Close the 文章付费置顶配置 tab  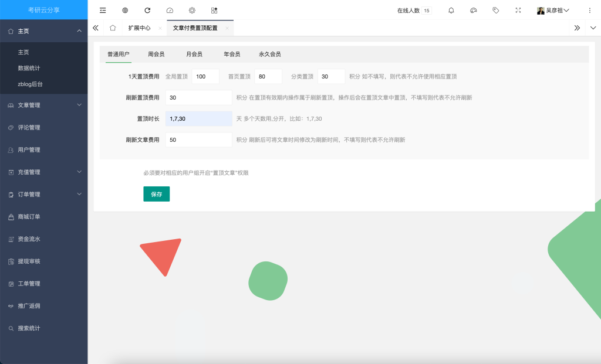pos(227,28)
